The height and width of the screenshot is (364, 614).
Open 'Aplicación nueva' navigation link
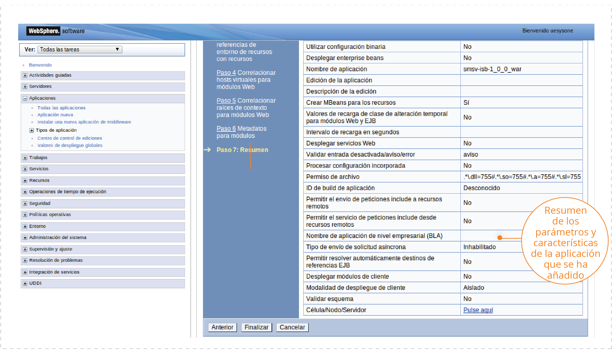(55, 115)
